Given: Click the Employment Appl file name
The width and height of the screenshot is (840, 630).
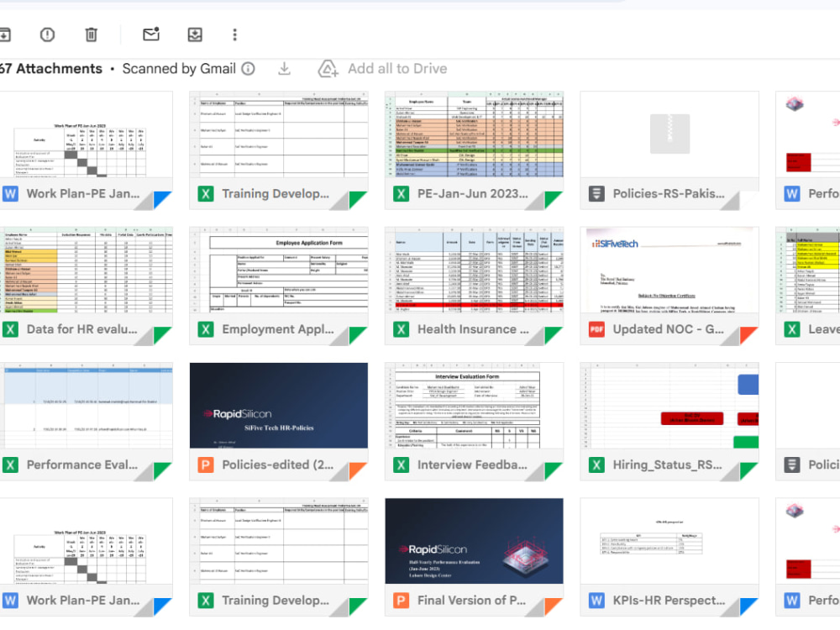Looking at the screenshot, I should [x=278, y=329].
